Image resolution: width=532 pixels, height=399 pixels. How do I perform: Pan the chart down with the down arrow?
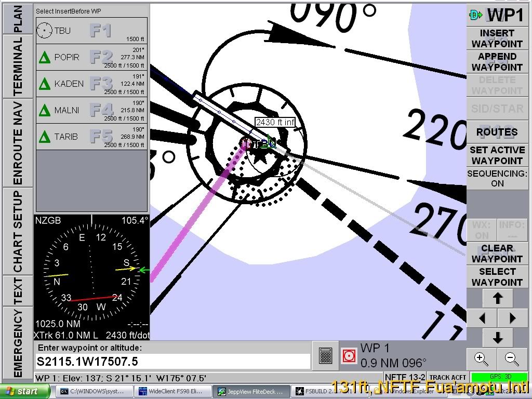497,338
